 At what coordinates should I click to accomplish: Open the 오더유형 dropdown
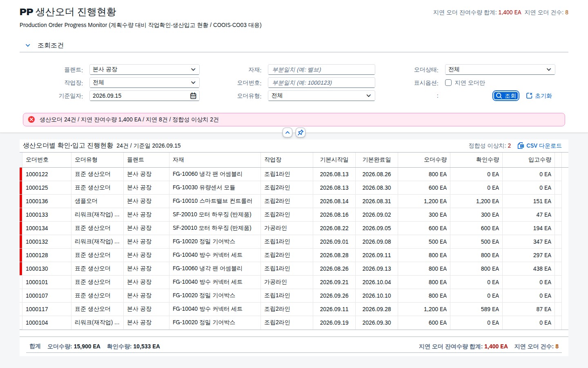(321, 96)
